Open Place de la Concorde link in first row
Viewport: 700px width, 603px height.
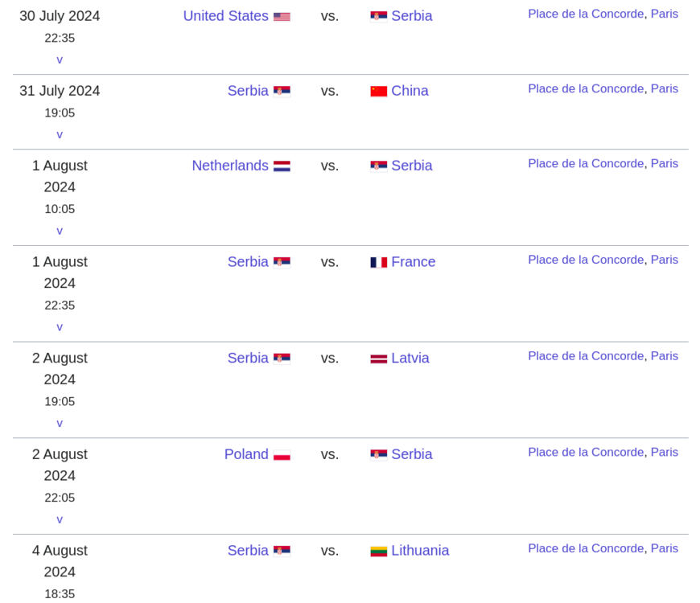pos(586,14)
